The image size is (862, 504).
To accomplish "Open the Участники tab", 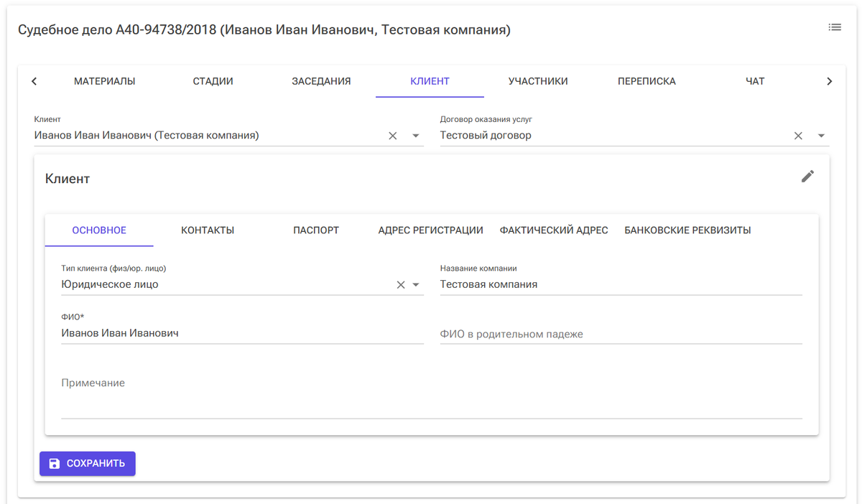I will [538, 81].
